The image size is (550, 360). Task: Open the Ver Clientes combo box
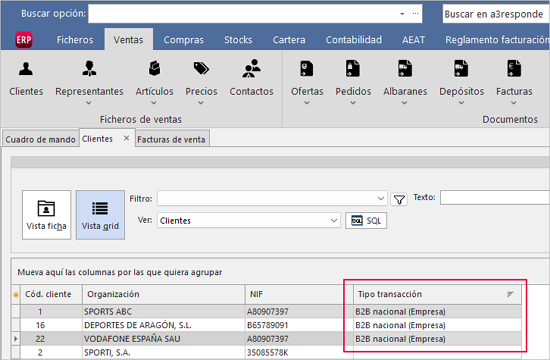(x=249, y=220)
